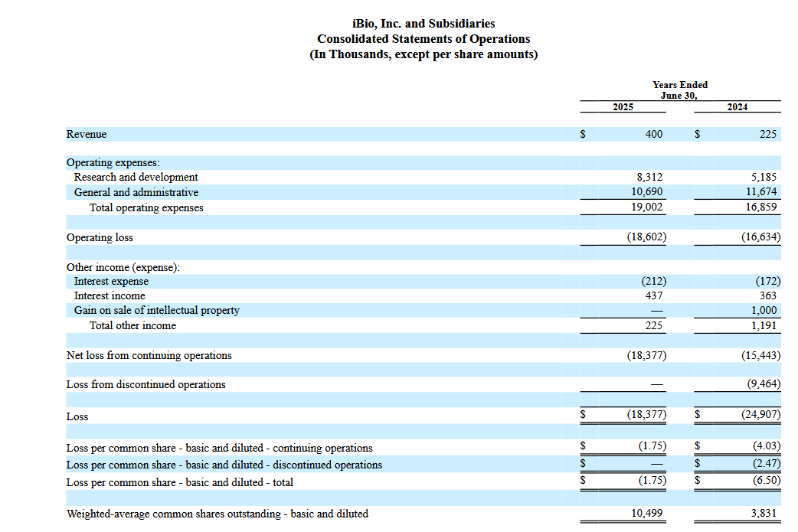798x532 pixels.
Task: Click the 'Revenue' row label
Action: 87,135
